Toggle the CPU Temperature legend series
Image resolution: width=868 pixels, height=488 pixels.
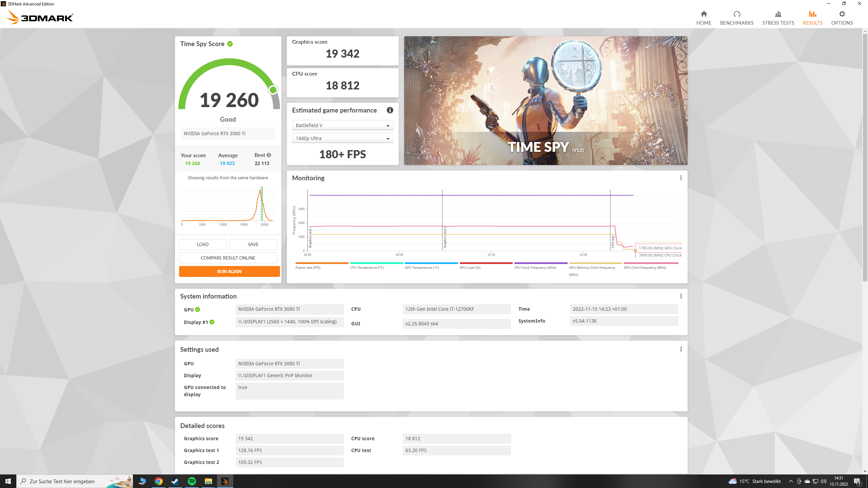[x=367, y=267]
